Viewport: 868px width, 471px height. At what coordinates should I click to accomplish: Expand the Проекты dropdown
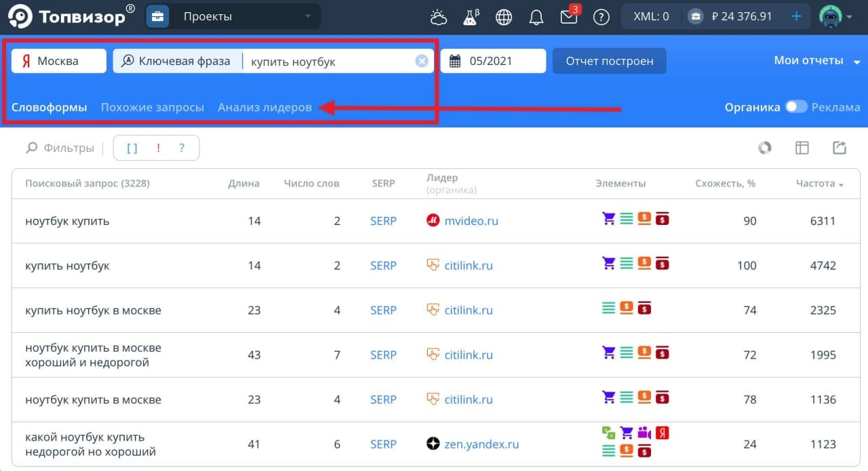click(x=247, y=16)
